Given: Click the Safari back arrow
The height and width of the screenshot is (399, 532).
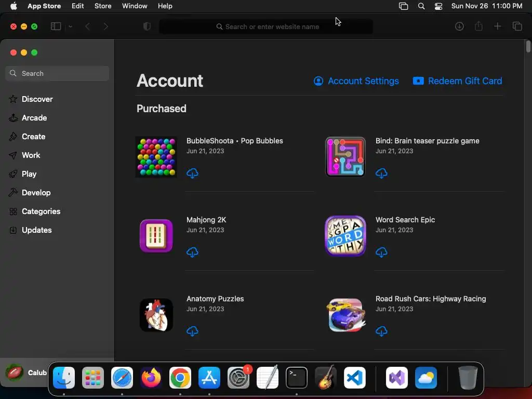Looking at the screenshot, I should pyautogui.click(x=87, y=26).
